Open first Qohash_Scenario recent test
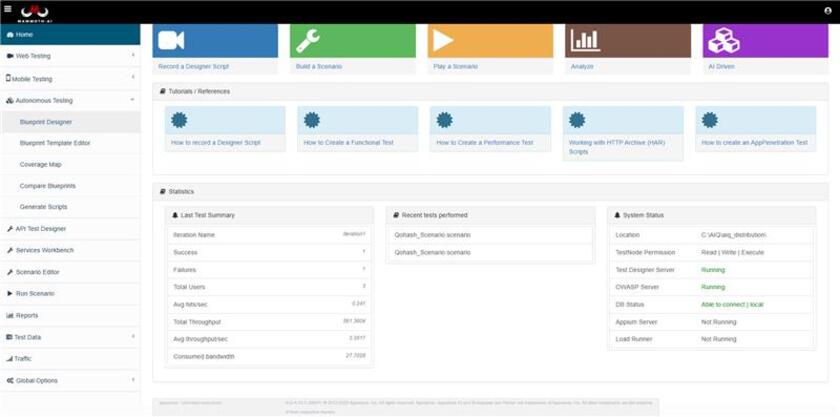The height and width of the screenshot is (417, 840). click(x=433, y=235)
